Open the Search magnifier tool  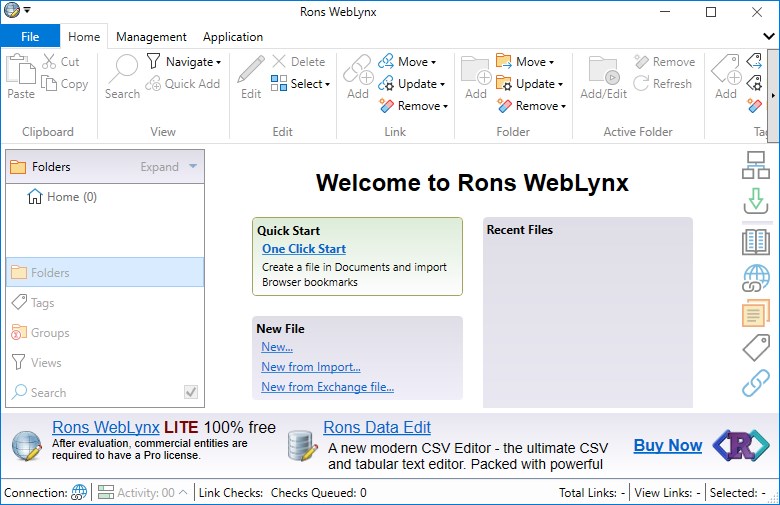click(x=122, y=76)
